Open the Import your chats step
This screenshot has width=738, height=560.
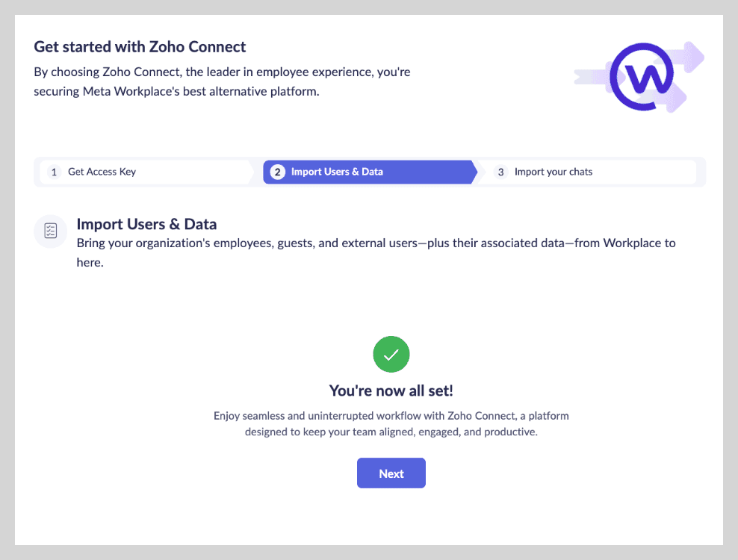(x=553, y=172)
